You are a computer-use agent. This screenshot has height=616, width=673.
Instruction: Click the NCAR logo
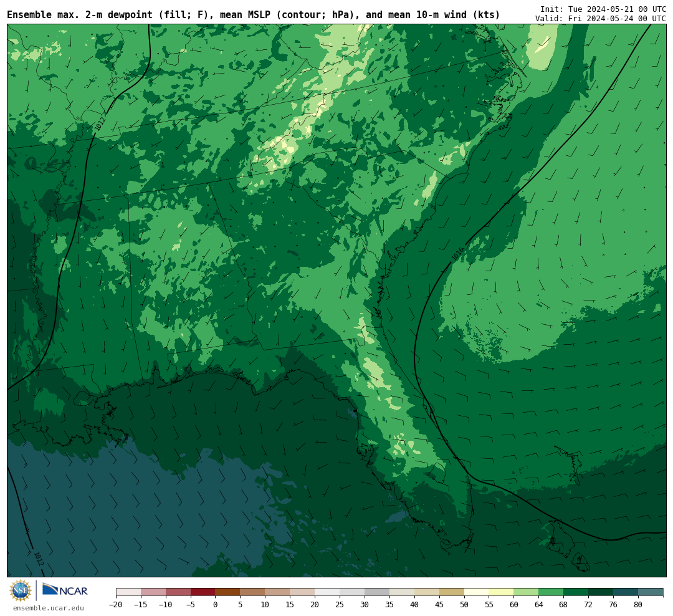[x=65, y=590]
